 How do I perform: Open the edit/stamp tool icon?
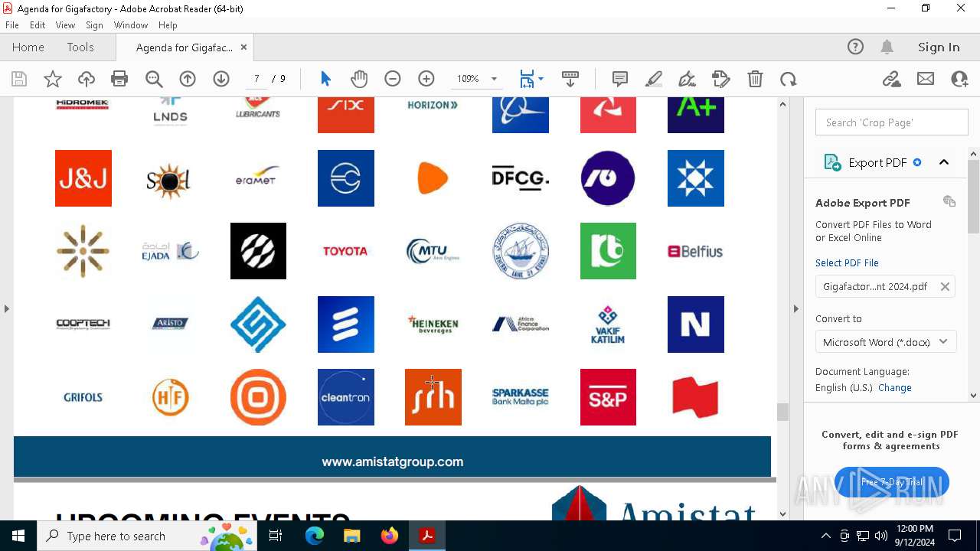[721, 79]
